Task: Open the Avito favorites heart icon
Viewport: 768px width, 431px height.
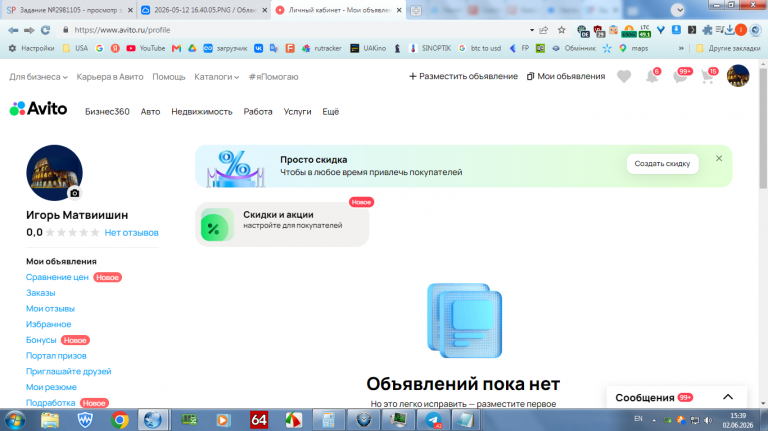Action: pyautogui.click(x=624, y=76)
